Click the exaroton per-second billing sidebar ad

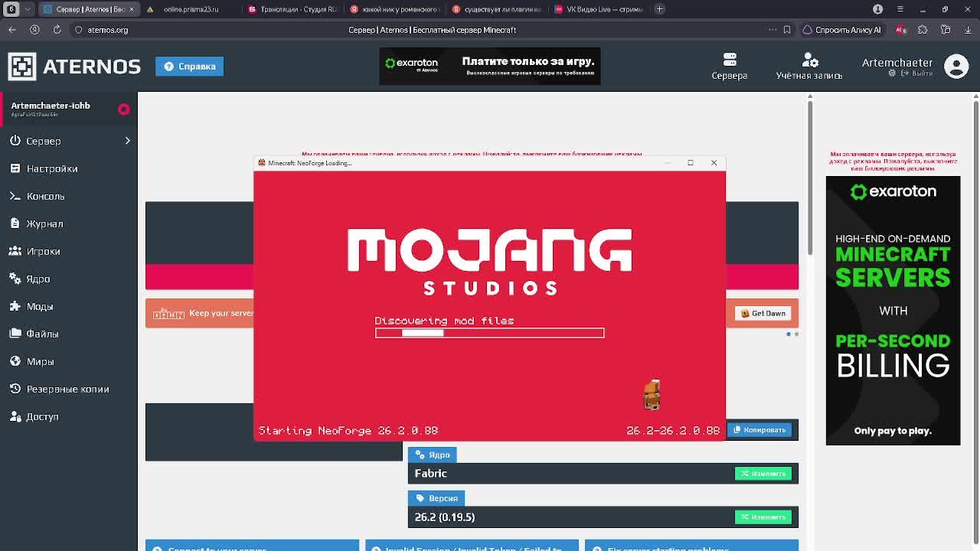[x=893, y=311]
